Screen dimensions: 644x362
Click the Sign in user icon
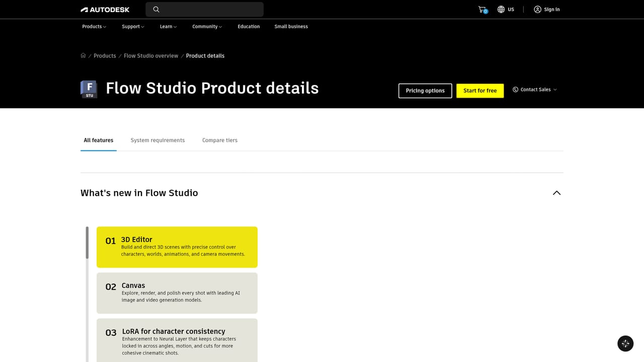537,10
